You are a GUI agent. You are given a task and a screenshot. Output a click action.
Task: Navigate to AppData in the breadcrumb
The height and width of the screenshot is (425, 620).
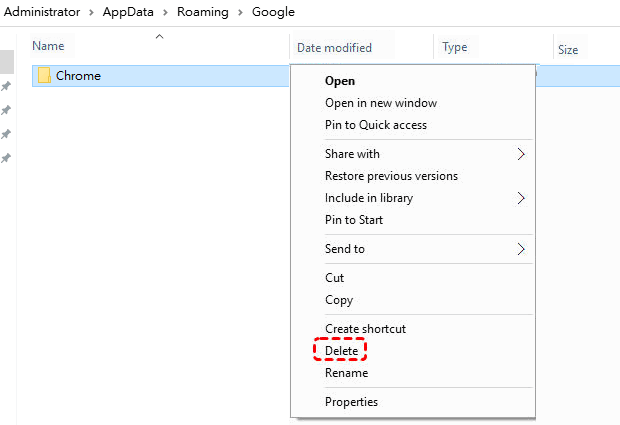pyautogui.click(x=128, y=12)
